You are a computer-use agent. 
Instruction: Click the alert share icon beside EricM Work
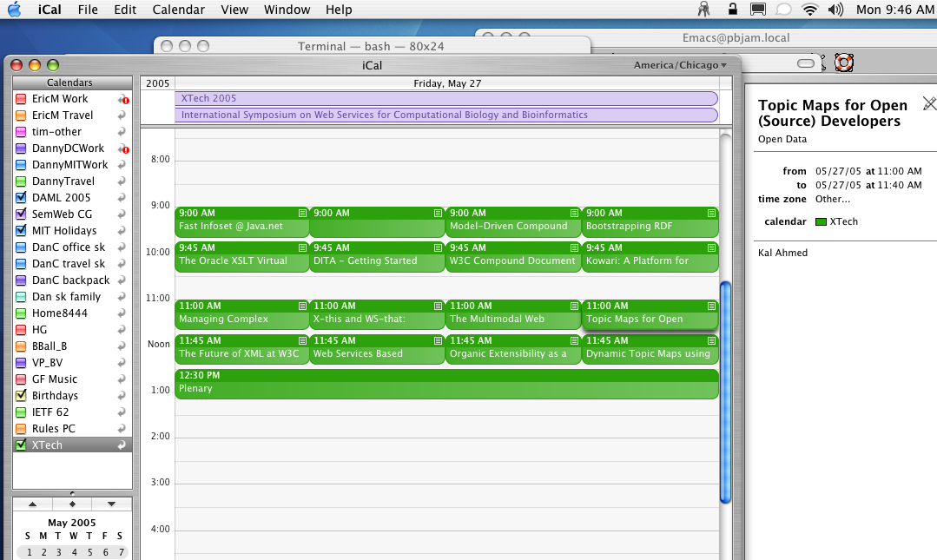click(123, 99)
